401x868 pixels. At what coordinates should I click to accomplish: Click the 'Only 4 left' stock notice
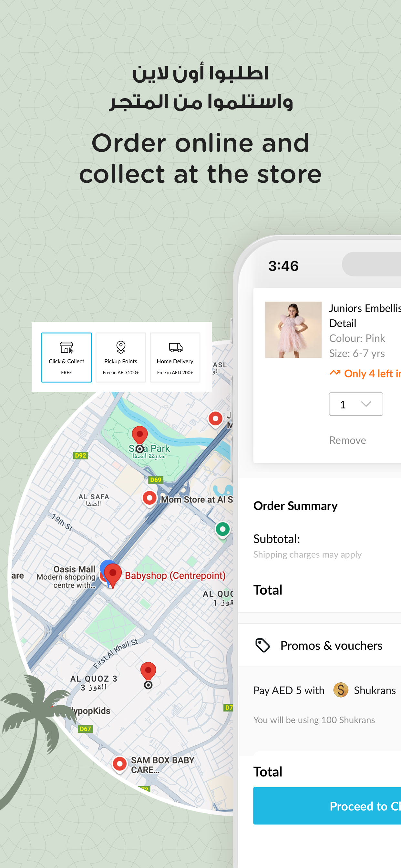click(x=365, y=373)
